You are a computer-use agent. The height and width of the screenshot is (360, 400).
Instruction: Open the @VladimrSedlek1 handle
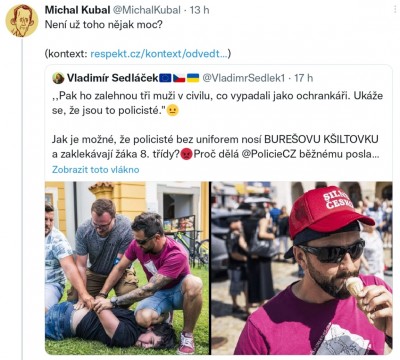click(x=244, y=78)
